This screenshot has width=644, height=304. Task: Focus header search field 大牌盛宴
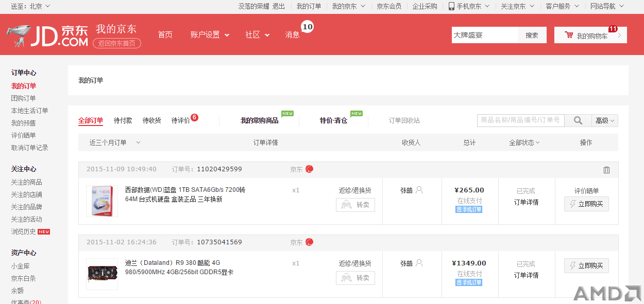point(485,35)
